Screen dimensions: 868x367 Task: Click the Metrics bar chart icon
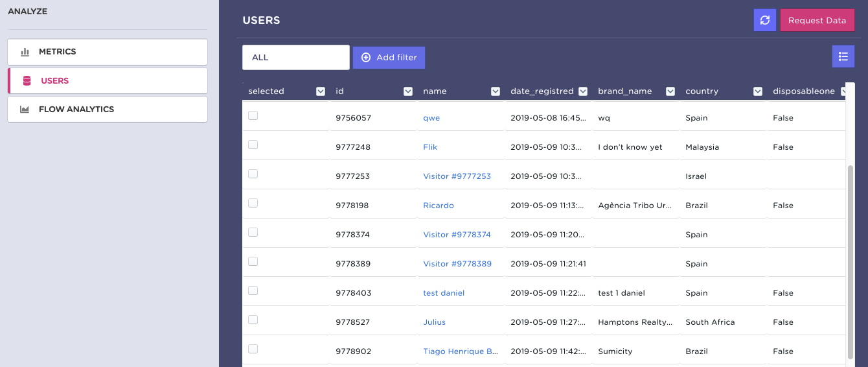(x=25, y=52)
